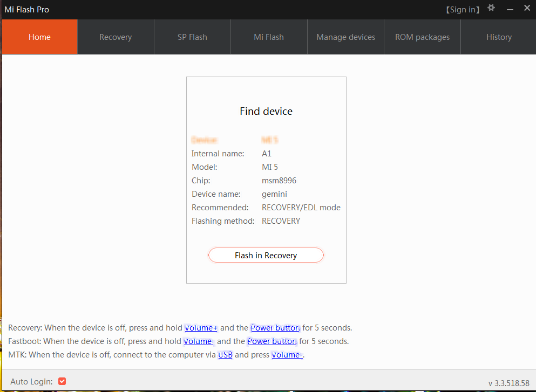Click the Volume link in Fastboot line
This screenshot has height=392, width=536.
pyautogui.click(x=198, y=341)
